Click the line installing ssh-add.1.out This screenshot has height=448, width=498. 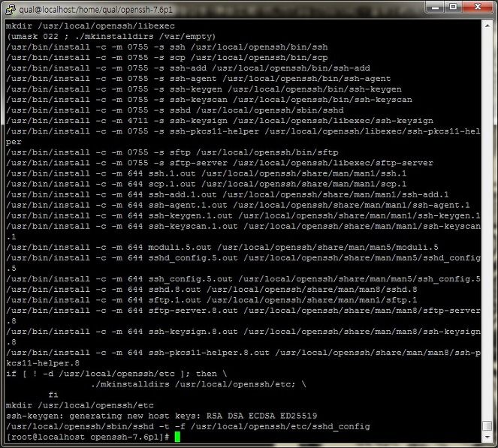228,194
